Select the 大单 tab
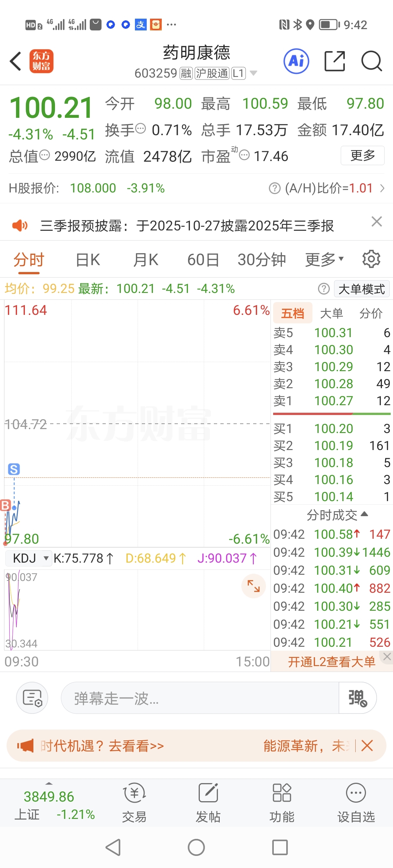393x868 pixels. coord(331,313)
